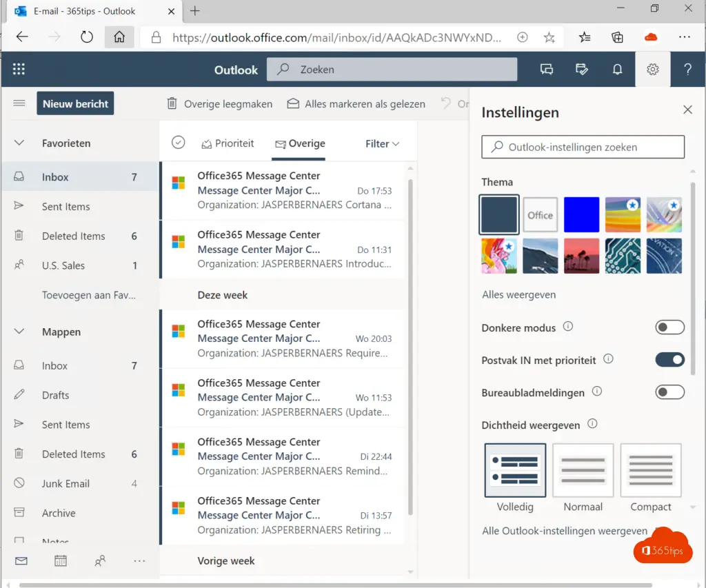Open the Archive folder

click(80, 513)
